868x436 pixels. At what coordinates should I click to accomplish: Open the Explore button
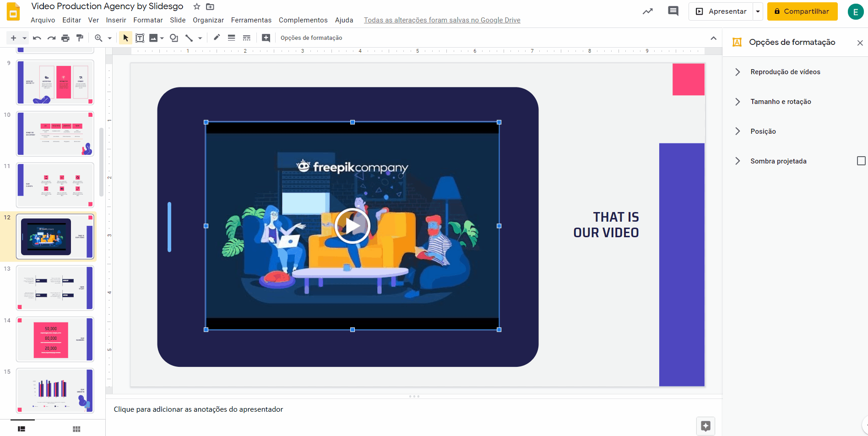(705, 426)
